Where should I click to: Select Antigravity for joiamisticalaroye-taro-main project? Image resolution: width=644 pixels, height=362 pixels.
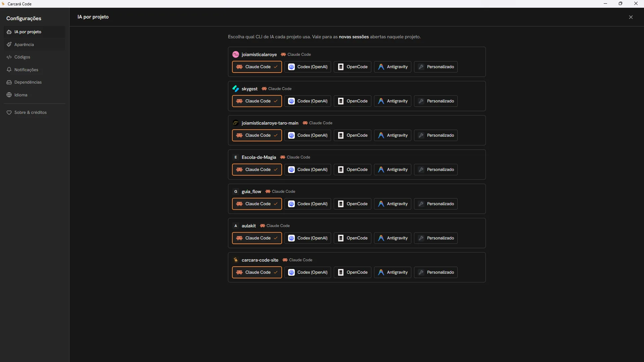(392, 135)
